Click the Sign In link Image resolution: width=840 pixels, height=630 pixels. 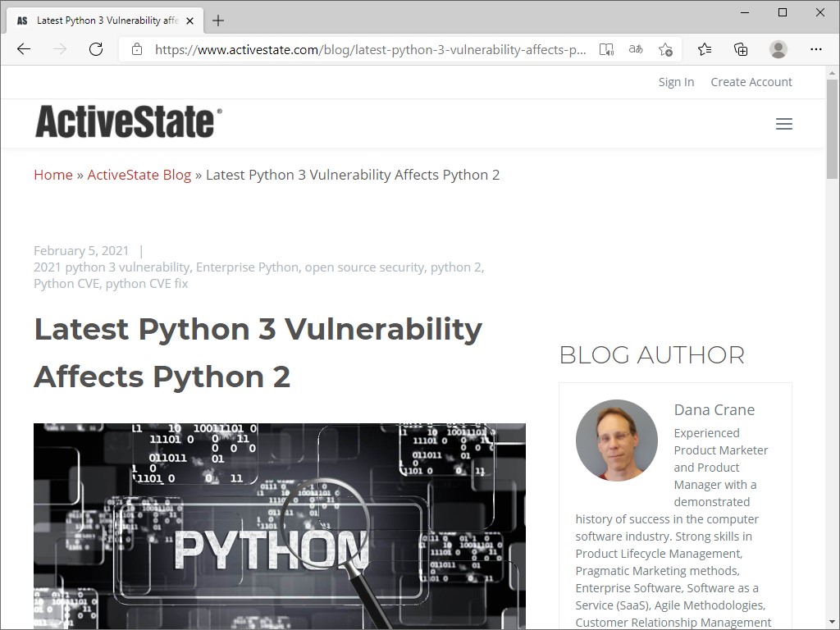[x=675, y=82]
